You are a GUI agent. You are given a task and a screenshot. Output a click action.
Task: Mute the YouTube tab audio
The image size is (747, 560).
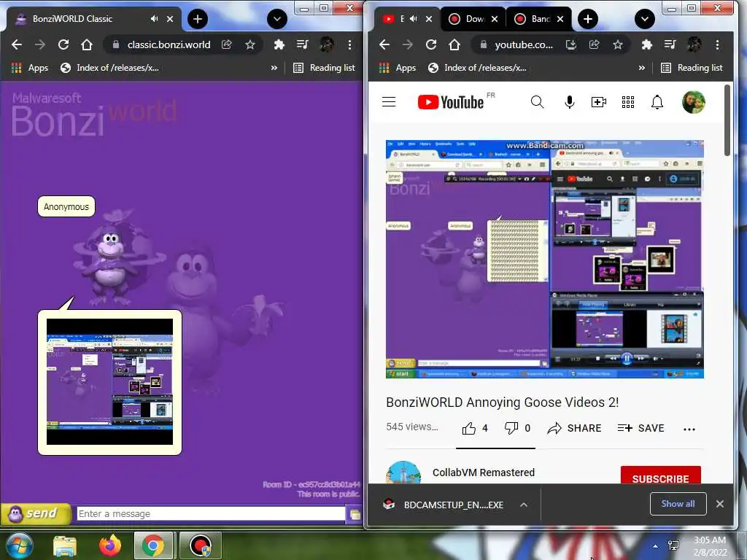click(x=413, y=18)
